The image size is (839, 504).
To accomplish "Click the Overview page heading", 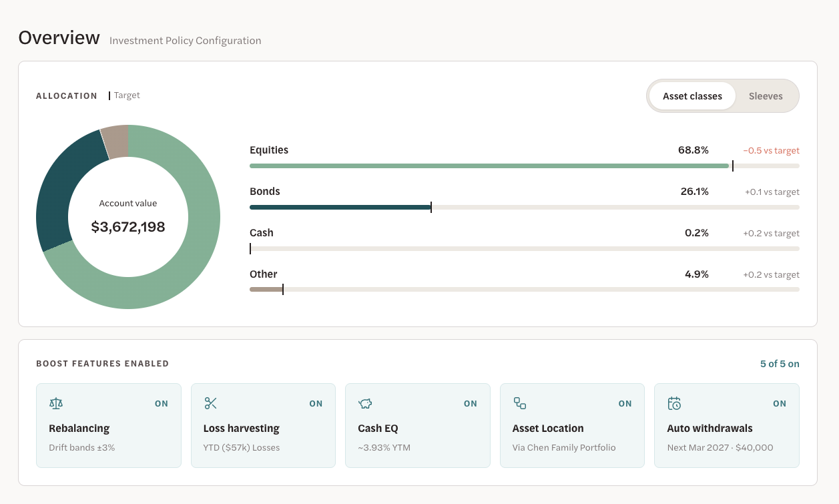I will click(59, 37).
